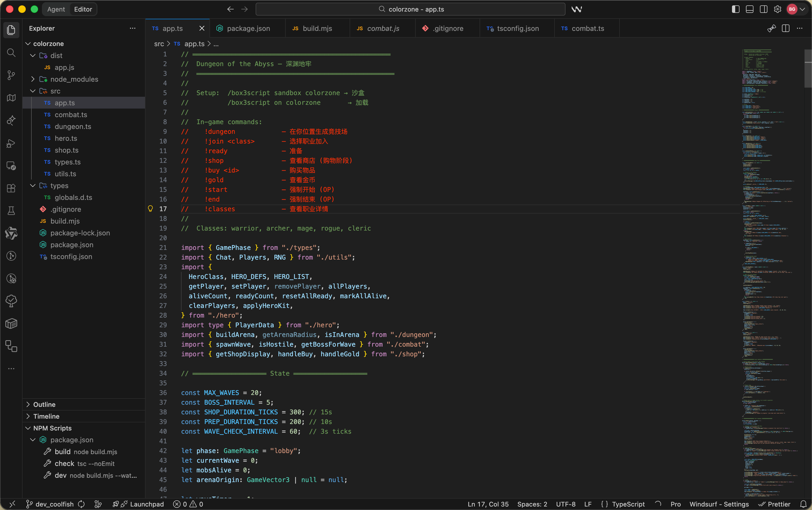This screenshot has height=510, width=812.
Task: Change language mode TypeScript in status bar
Action: pyautogui.click(x=628, y=504)
